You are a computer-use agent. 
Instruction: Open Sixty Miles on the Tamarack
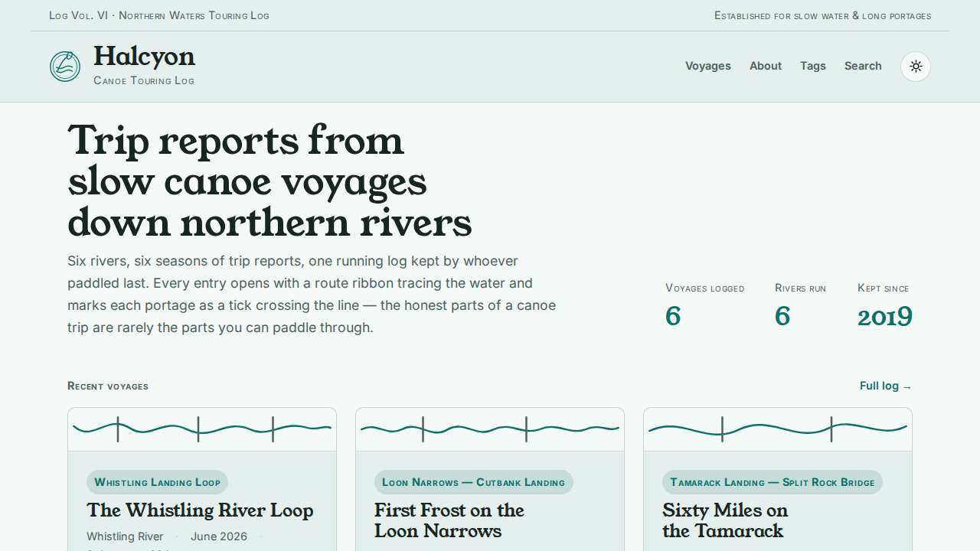[x=725, y=520]
